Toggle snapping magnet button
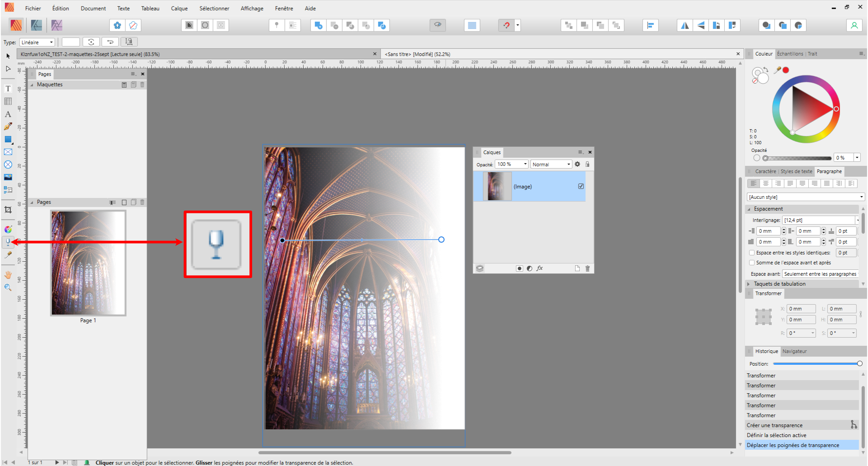Screen dimensions: 868x466 [x=507, y=25]
